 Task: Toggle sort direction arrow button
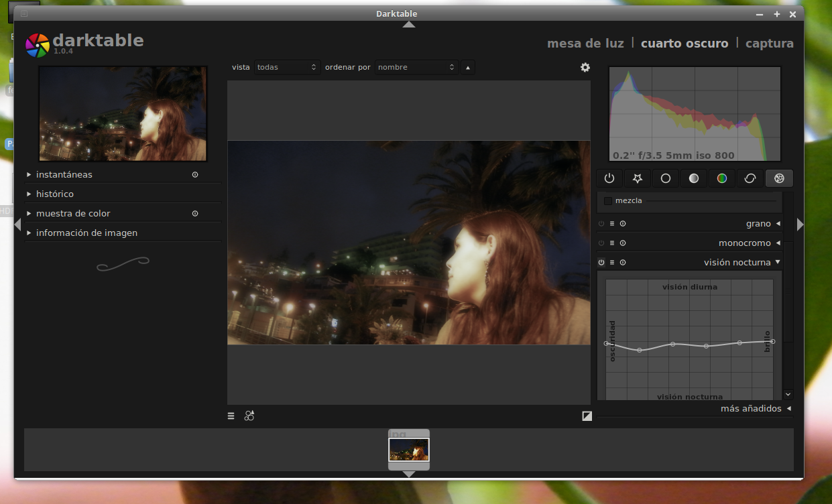click(x=468, y=67)
